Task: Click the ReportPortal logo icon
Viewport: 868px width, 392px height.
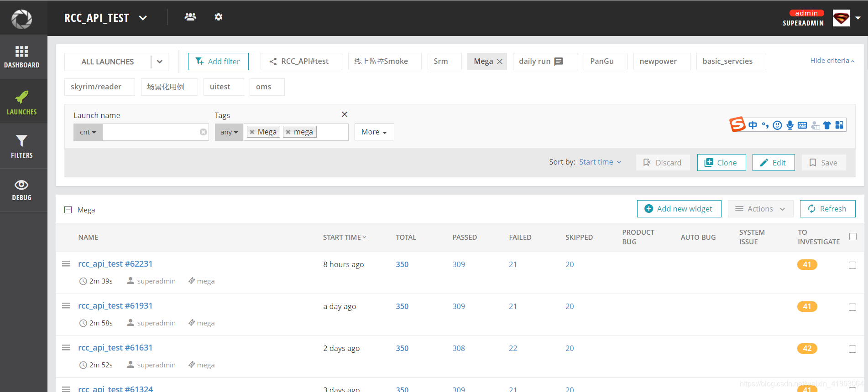Action: 21,19
